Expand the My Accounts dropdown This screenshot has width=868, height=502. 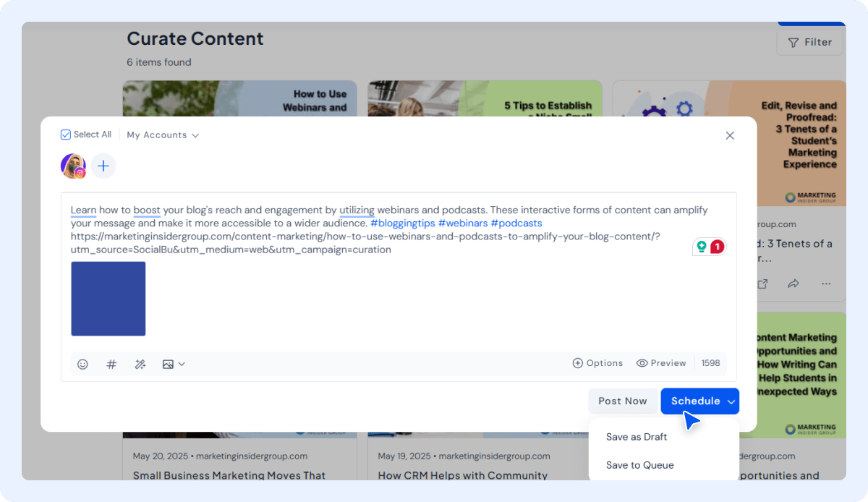point(163,135)
